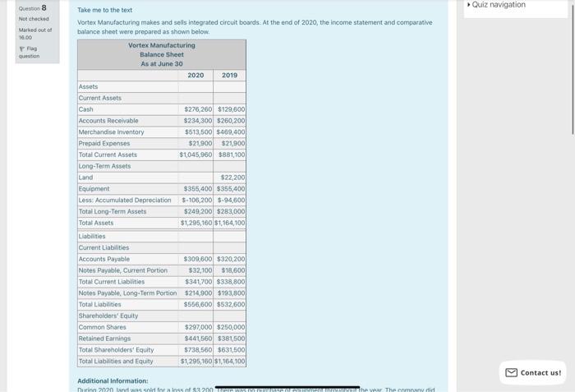Click the Total Assets row label
Viewport: 575px width, 392px height.
pyautogui.click(x=96, y=224)
